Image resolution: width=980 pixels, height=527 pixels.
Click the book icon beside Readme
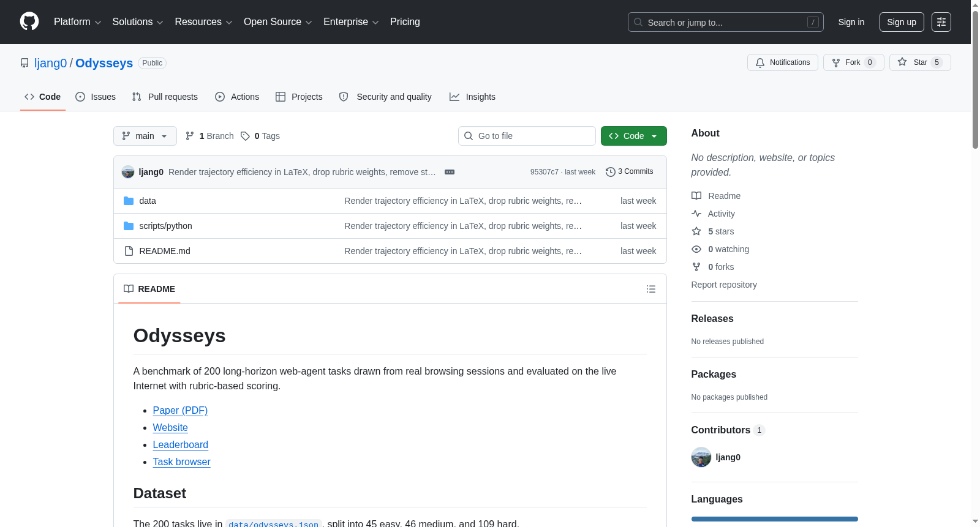coord(696,196)
